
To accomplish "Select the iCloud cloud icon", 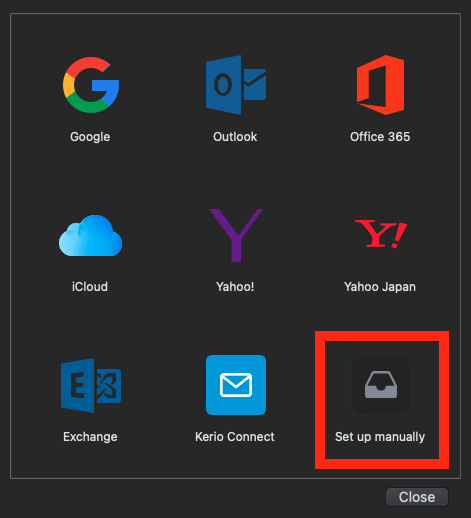I will coord(90,236).
